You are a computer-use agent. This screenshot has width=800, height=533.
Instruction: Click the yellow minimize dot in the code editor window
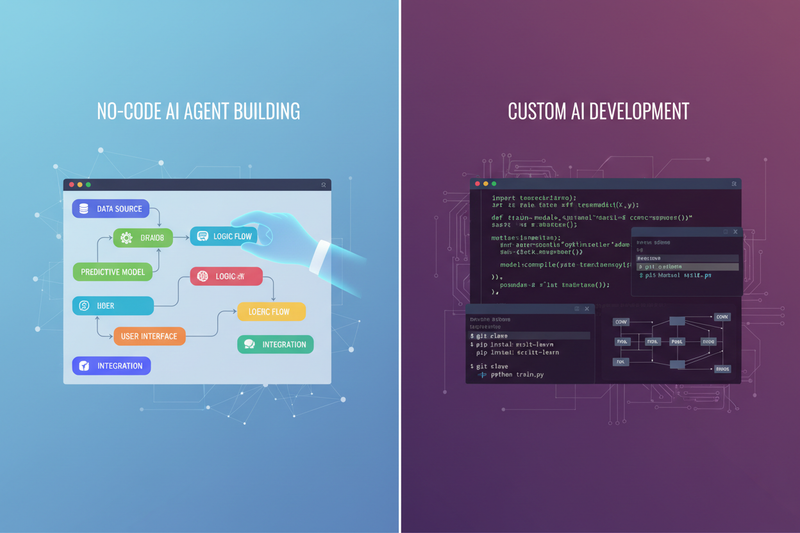coord(486,184)
